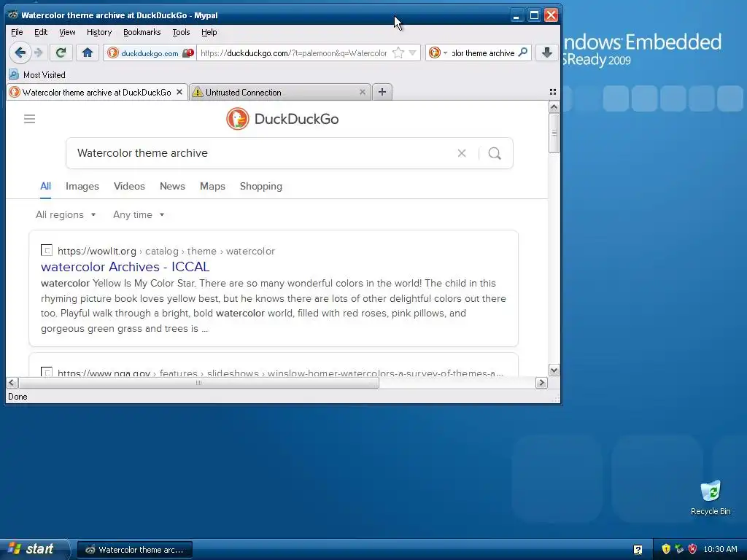
Task: Submit search with the magnifier icon
Action: pos(495,153)
